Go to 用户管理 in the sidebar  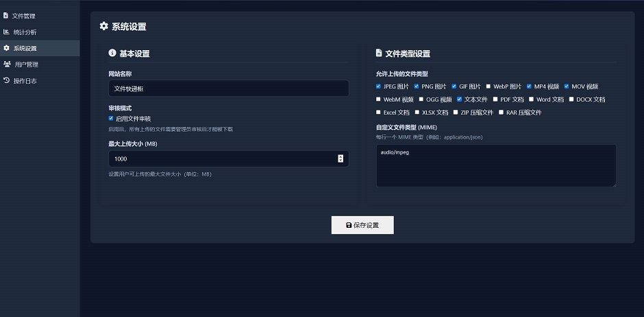[40, 64]
